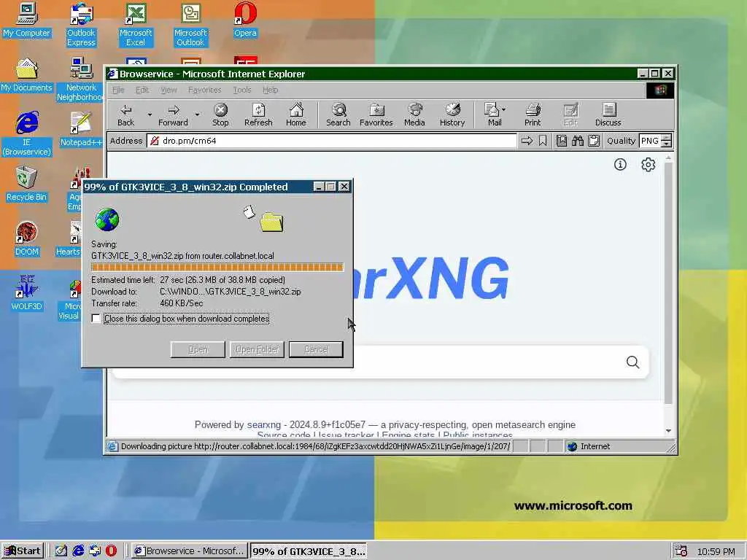The height and width of the screenshot is (560, 747).
Task: Click the clipboard icon near Quality
Action: 594,141
